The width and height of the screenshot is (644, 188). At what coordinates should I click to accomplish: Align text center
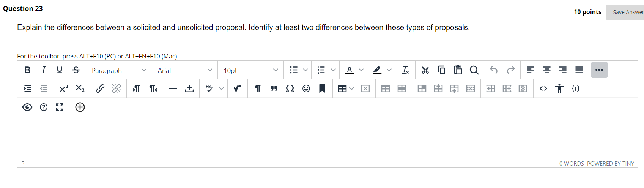tap(547, 70)
